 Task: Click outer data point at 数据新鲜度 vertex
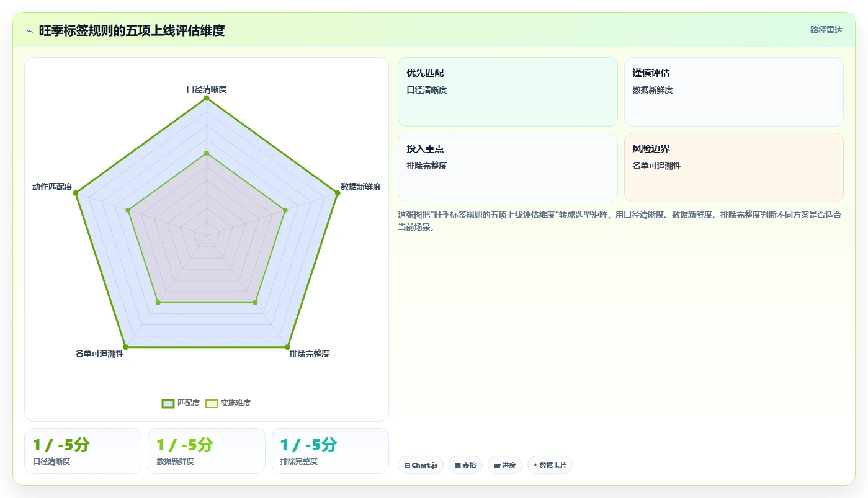coord(338,193)
